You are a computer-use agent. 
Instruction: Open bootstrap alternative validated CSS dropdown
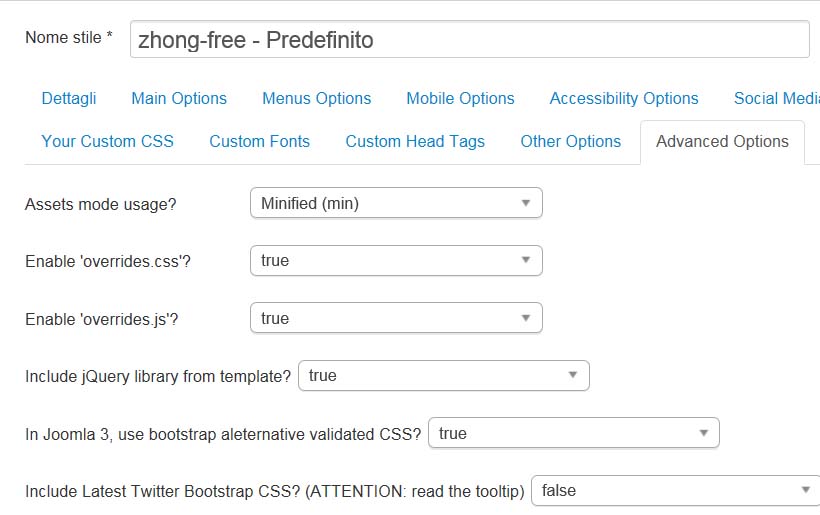tap(573, 433)
